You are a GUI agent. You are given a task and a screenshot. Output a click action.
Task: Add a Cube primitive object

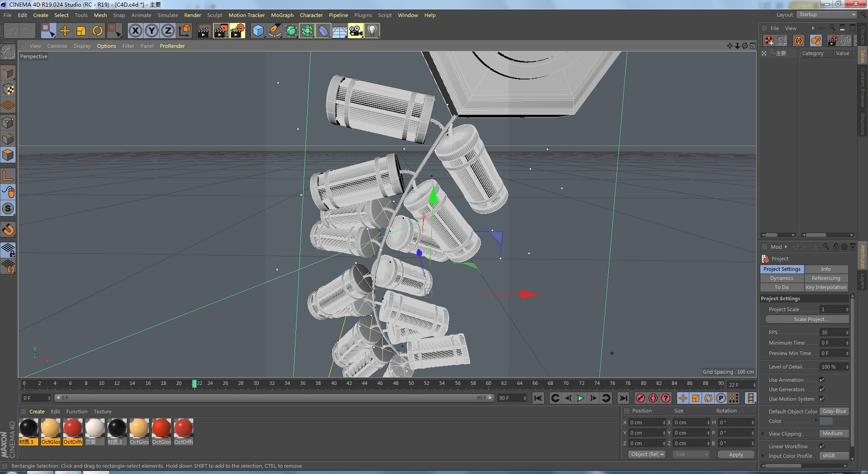258,31
